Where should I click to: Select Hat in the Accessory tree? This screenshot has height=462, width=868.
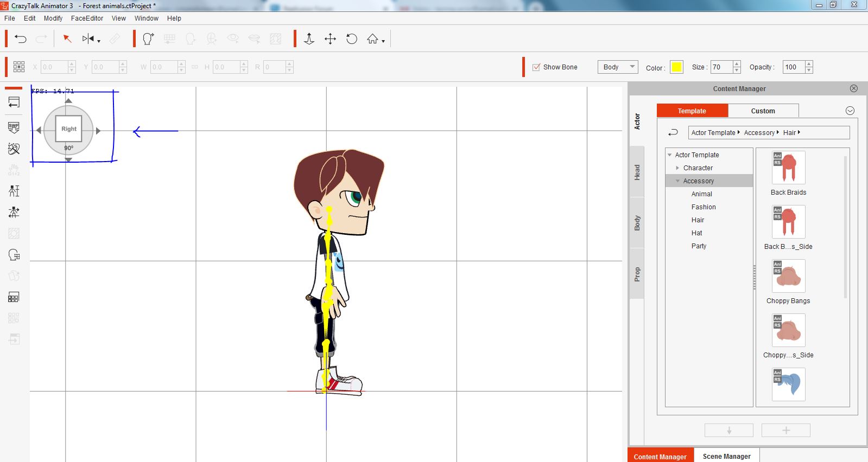pyautogui.click(x=696, y=233)
